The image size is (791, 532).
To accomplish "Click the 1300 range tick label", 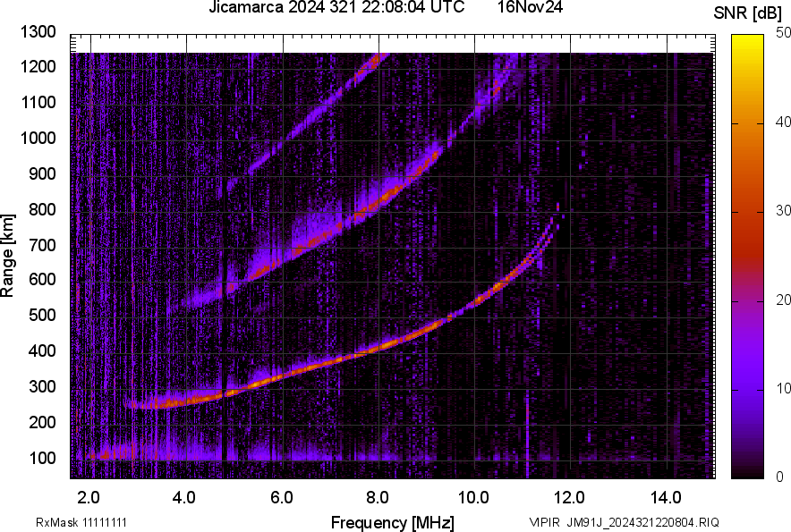I will tap(38, 32).
